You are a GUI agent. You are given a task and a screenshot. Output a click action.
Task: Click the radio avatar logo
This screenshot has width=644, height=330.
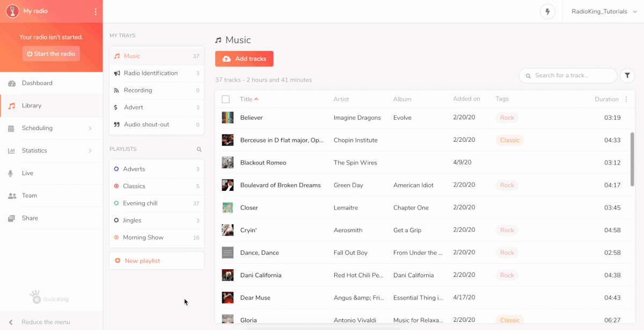pos(12,11)
